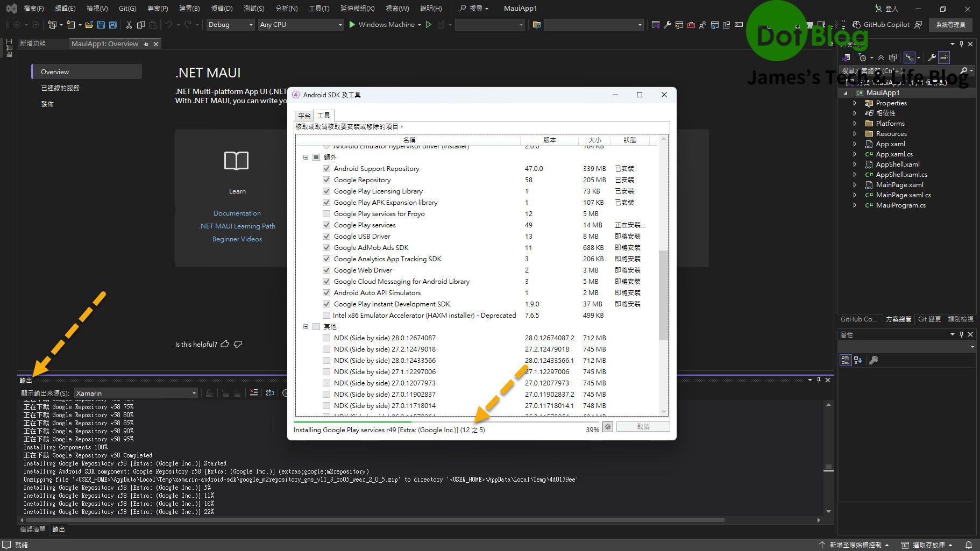Open the 工具(T) menu

pyautogui.click(x=318, y=8)
